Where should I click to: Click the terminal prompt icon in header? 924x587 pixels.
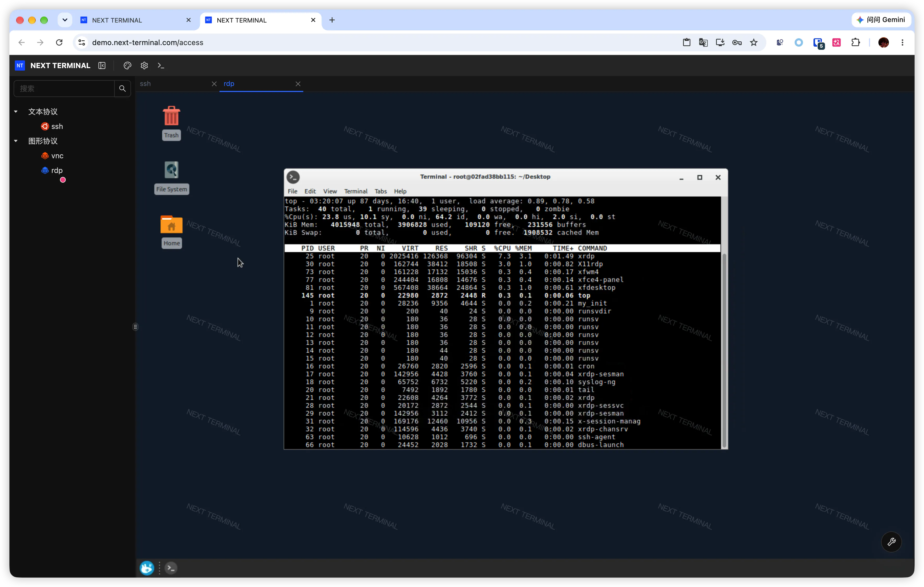[161, 66]
